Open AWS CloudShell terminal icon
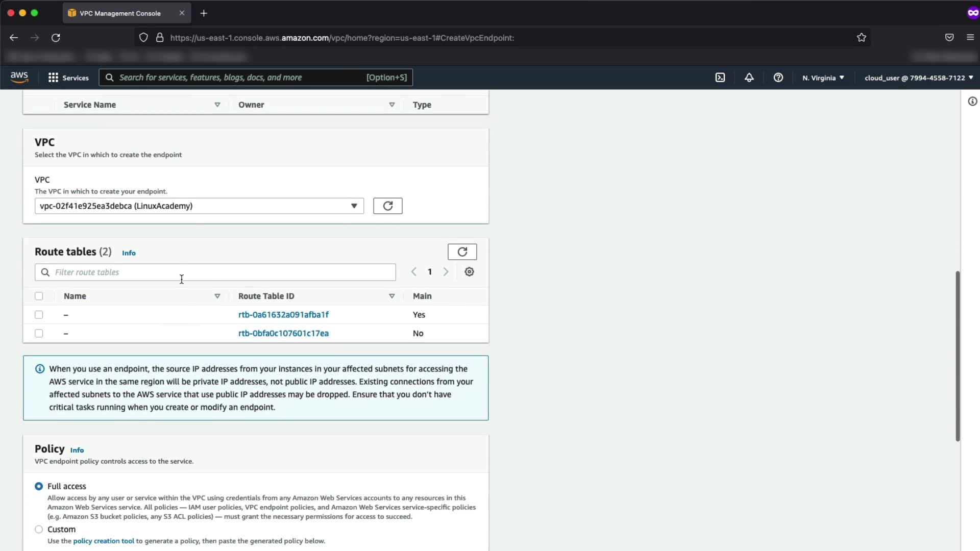Screen dimensions: 980x551 coord(720,78)
